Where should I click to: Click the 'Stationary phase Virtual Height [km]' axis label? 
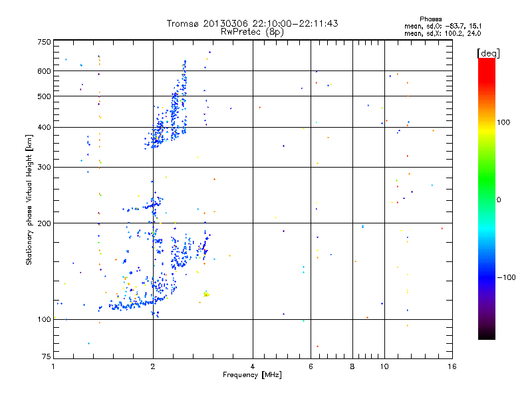29,199
